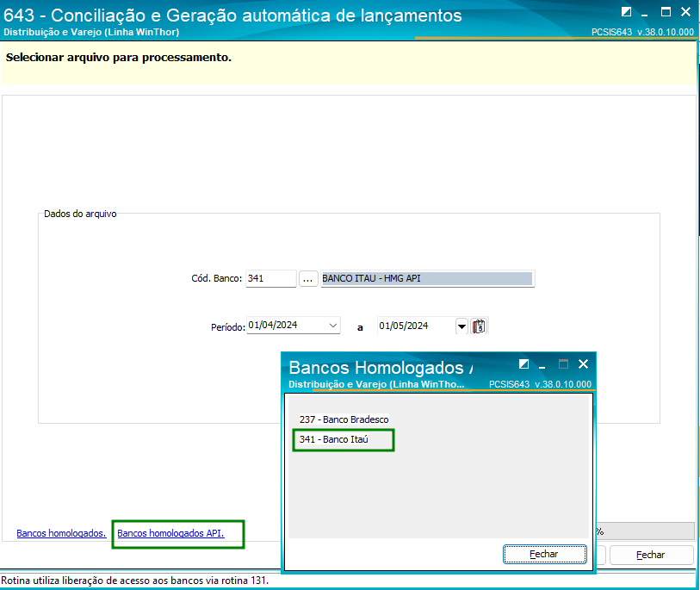This screenshot has height=590, width=700.
Task: Select 341 - Banco Itaú entry
Action: point(334,439)
